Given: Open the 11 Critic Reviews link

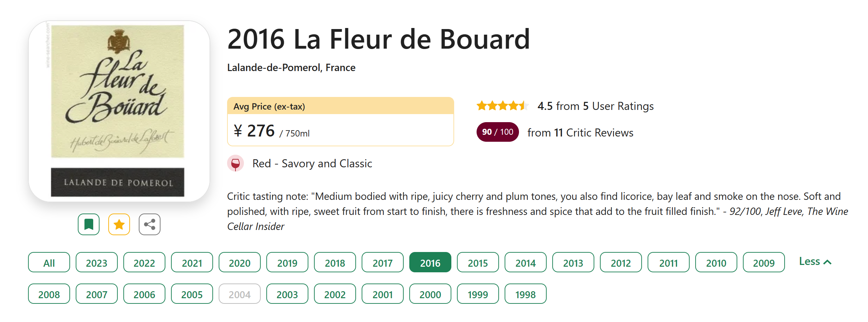Looking at the screenshot, I should (x=580, y=133).
